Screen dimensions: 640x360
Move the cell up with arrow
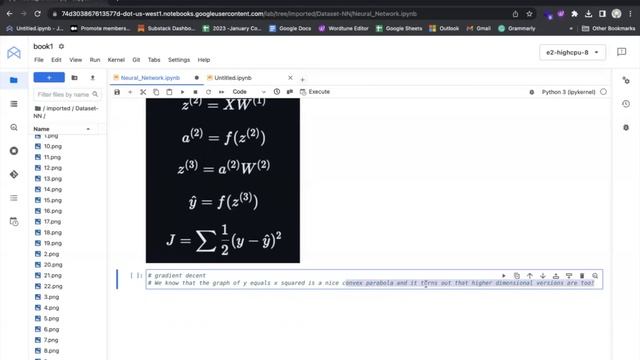point(530,276)
